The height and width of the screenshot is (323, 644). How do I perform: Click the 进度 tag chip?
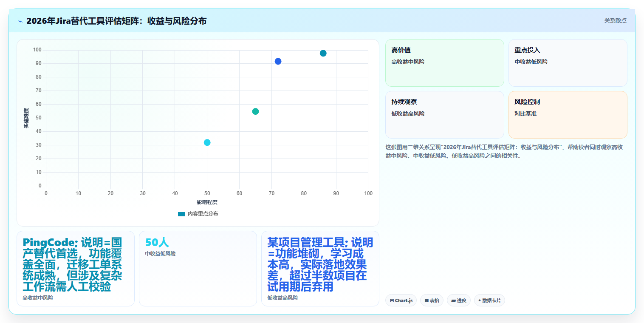pyautogui.click(x=459, y=300)
